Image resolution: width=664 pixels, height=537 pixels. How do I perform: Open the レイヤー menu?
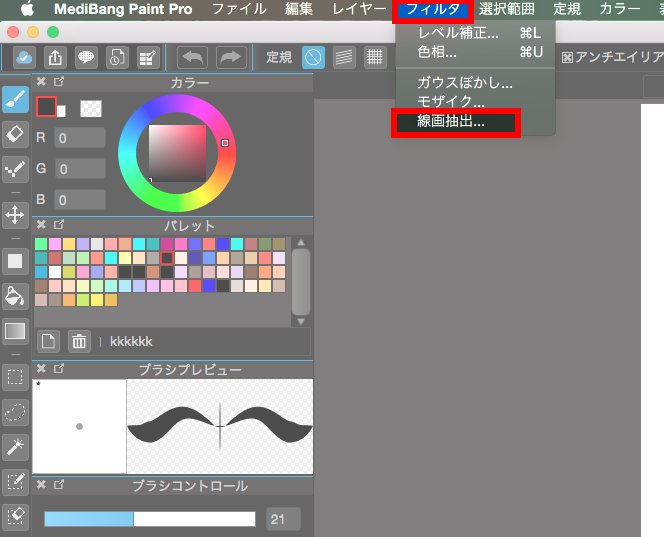pos(359,9)
